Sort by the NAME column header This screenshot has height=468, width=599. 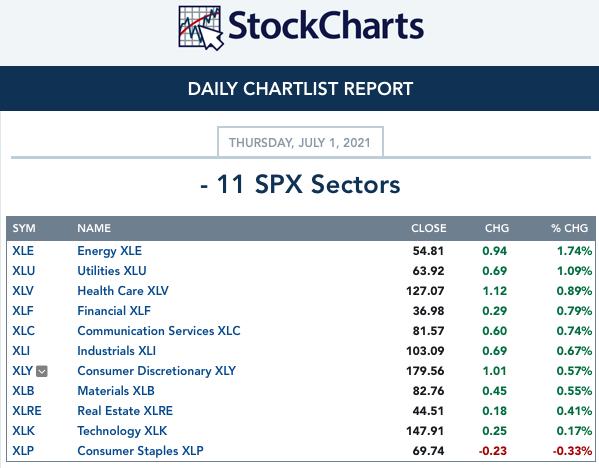[94, 228]
